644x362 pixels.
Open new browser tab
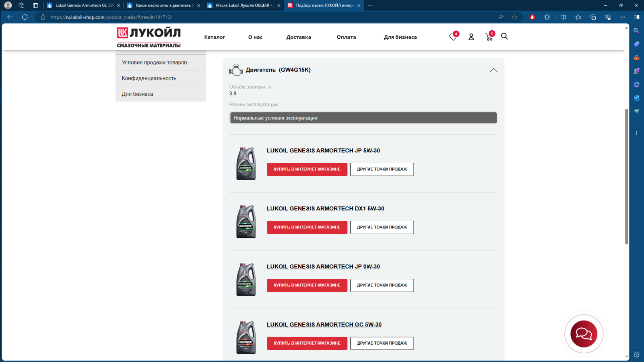click(370, 5)
